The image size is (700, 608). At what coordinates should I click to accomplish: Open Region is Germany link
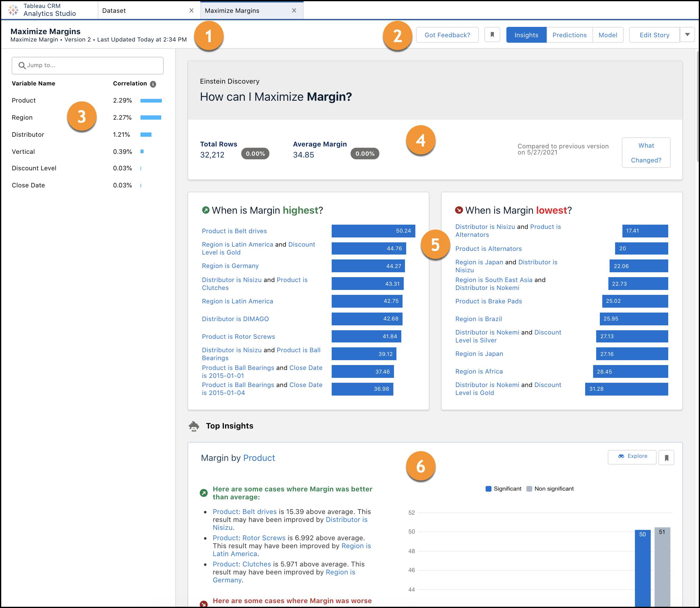pos(230,266)
